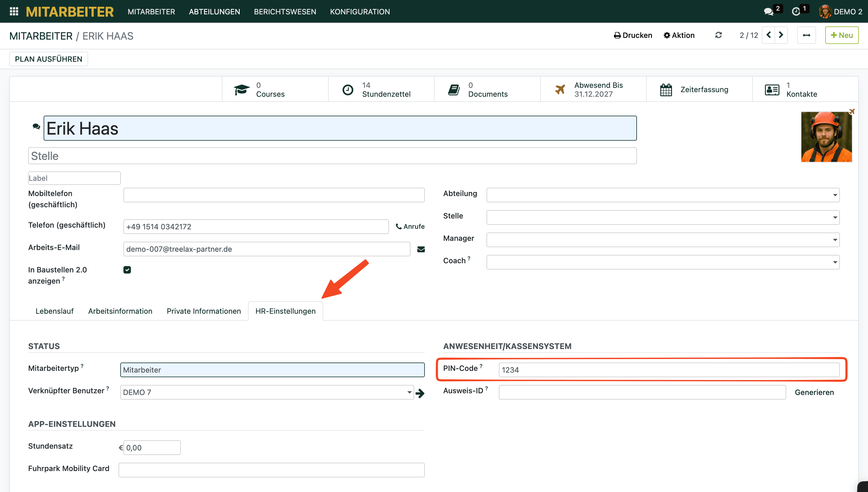Click the Generieren button for Ausweis-ID

(814, 392)
